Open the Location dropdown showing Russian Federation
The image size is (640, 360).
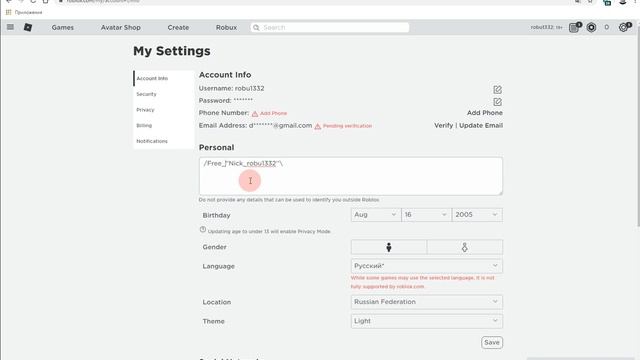427,302
